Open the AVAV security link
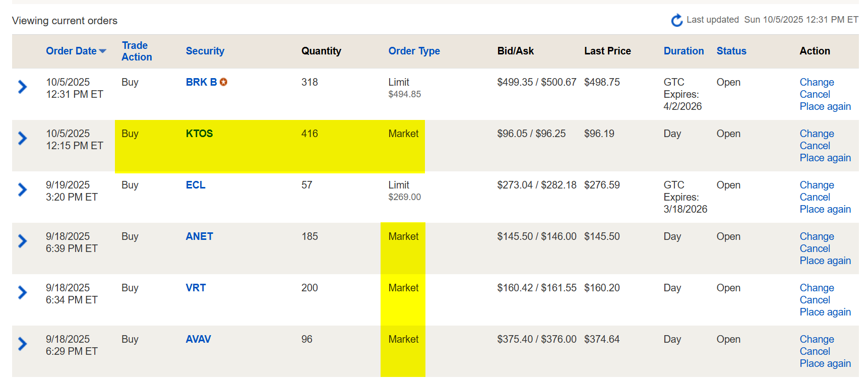The width and height of the screenshot is (868, 380). pos(198,339)
